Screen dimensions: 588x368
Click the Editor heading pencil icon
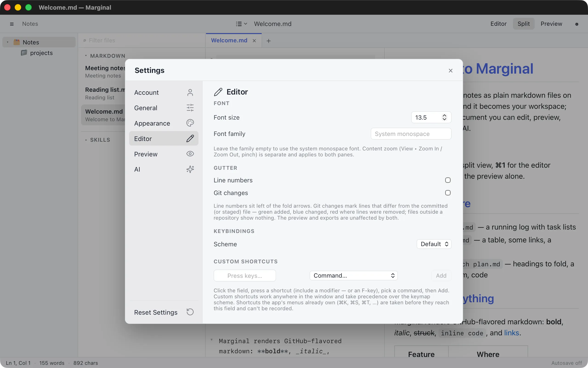(218, 92)
